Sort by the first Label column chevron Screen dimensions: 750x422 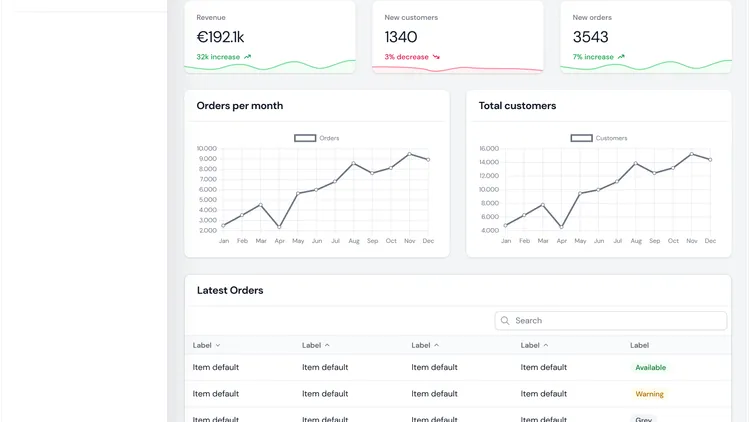[218, 345]
